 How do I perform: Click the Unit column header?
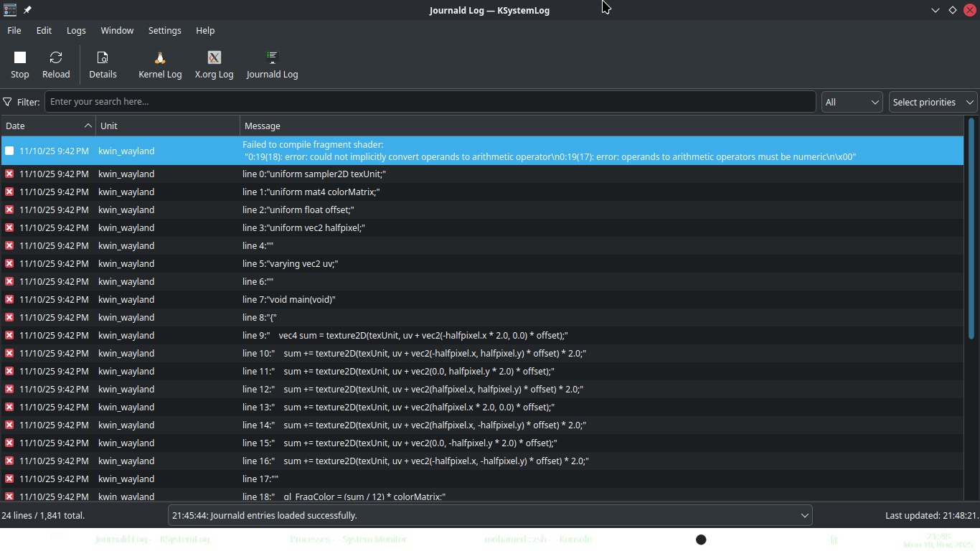[167, 126]
